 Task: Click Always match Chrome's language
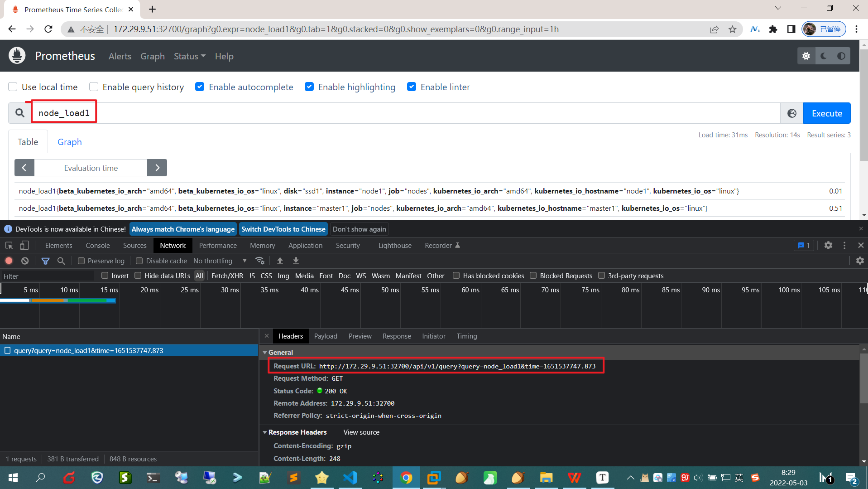[x=183, y=229]
